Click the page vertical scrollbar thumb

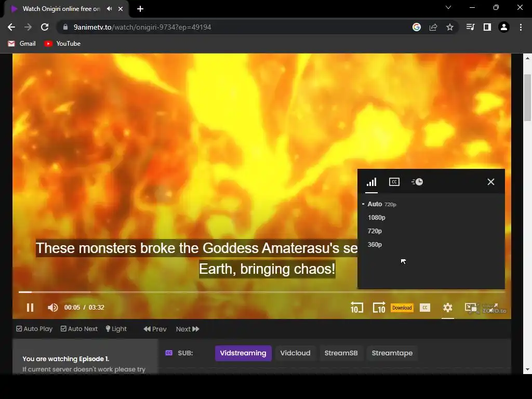click(x=527, y=98)
